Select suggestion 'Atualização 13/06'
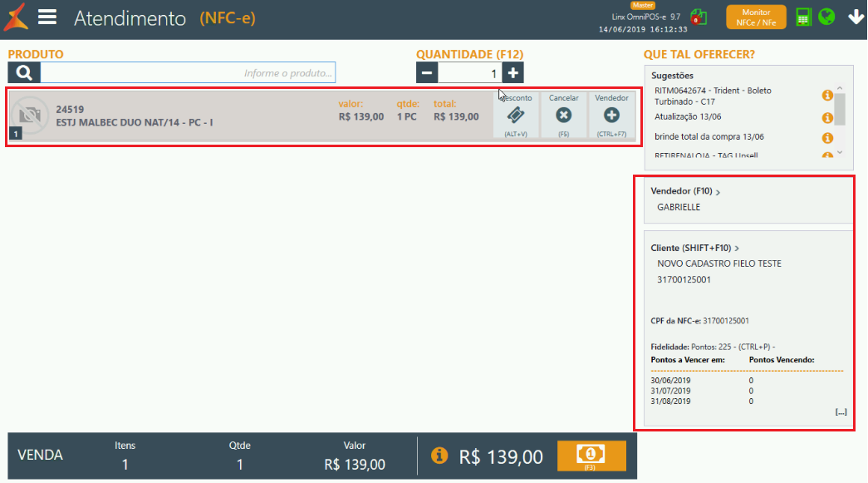Image resolution: width=868 pixels, height=483 pixels. point(688,117)
